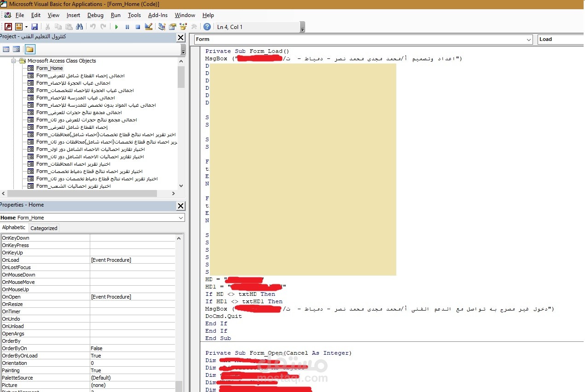Screen dimensions: 585x392
Task: Open the Debug menu
Action: (95, 15)
